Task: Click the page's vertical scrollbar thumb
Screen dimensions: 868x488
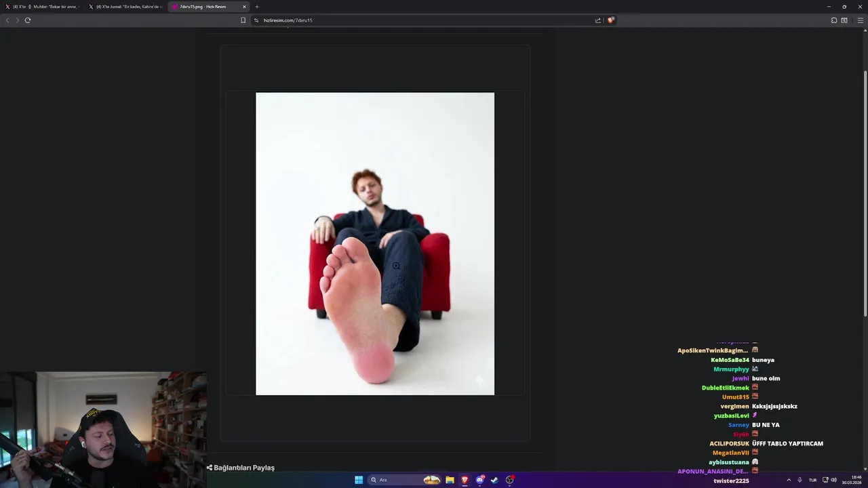Action: pyautogui.click(x=865, y=193)
